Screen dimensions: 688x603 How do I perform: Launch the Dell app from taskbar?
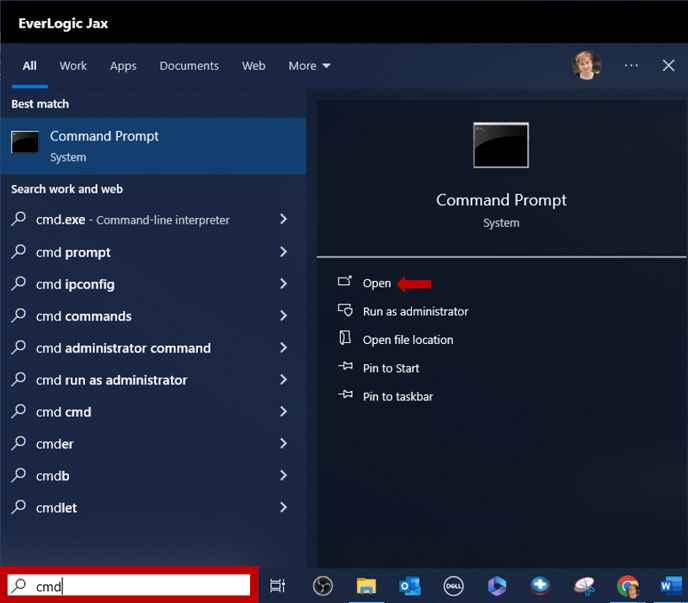point(453,585)
